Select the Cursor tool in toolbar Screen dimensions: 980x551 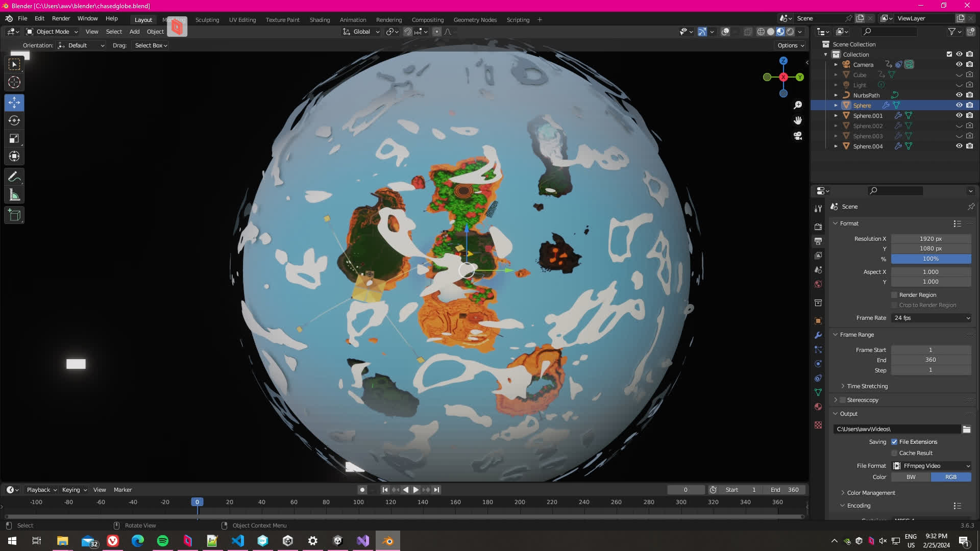click(14, 82)
